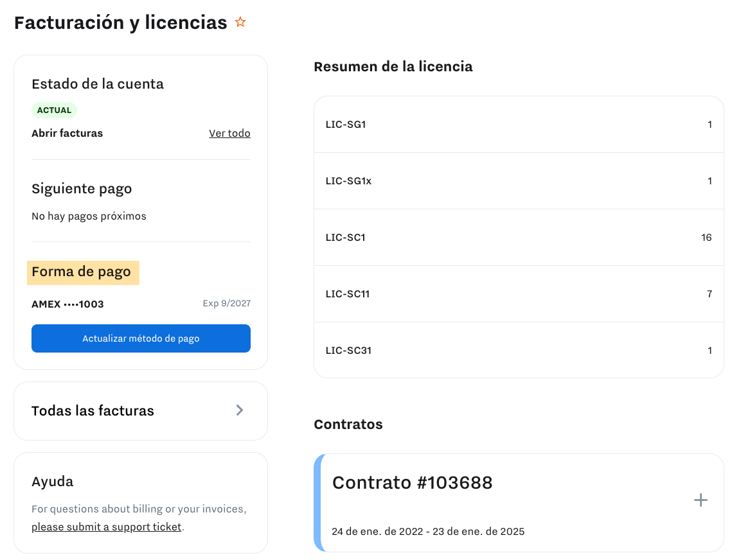
Task: Click the favorite star next to page title
Action: 240,22
